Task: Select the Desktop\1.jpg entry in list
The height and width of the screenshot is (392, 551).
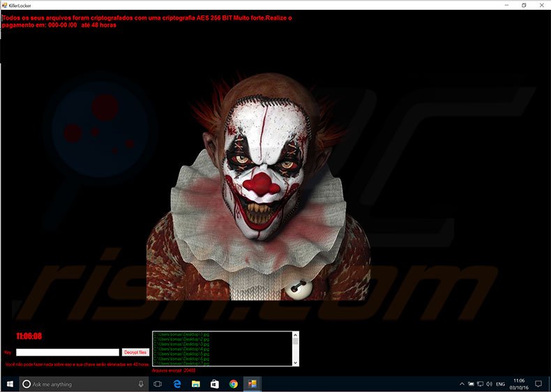Action: [181, 334]
